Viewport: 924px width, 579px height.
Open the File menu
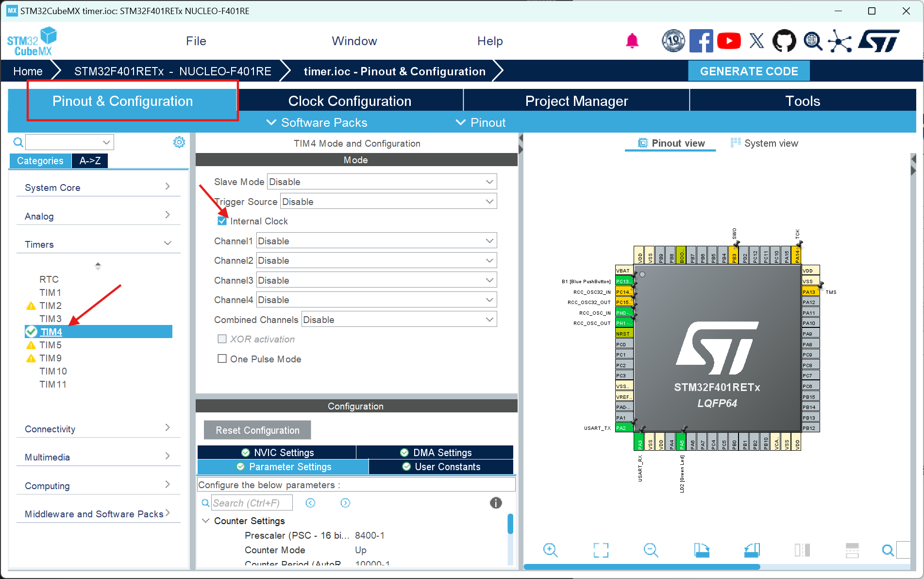click(196, 41)
